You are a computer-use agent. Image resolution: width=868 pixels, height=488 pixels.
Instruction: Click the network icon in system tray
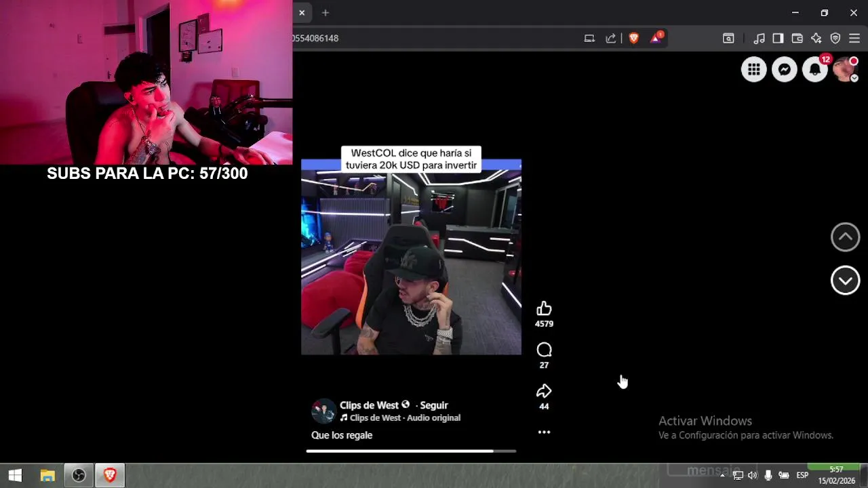tap(738, 476)
